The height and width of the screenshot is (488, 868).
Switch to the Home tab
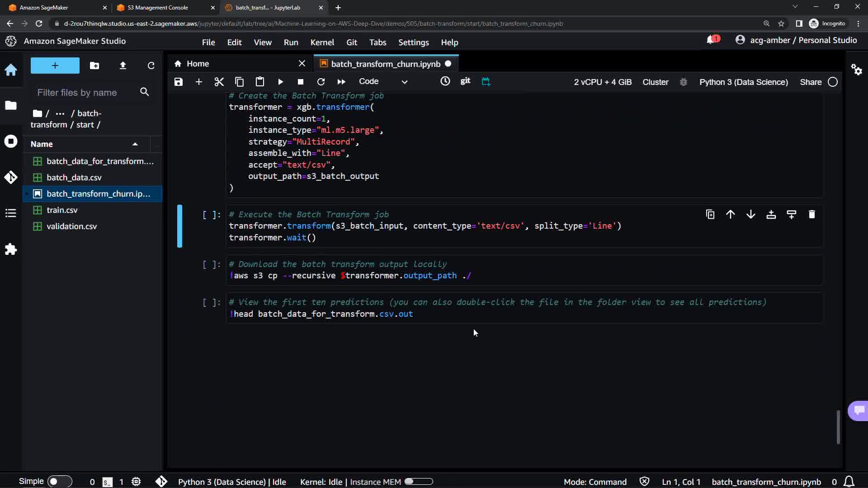(198, 64)
